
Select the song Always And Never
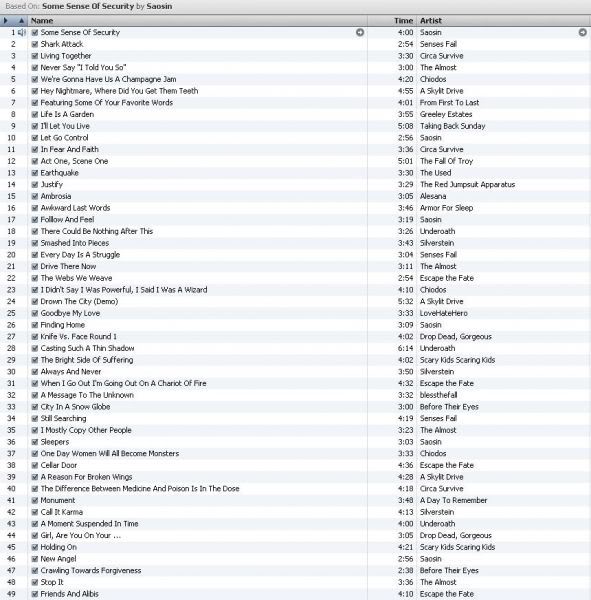71,372
